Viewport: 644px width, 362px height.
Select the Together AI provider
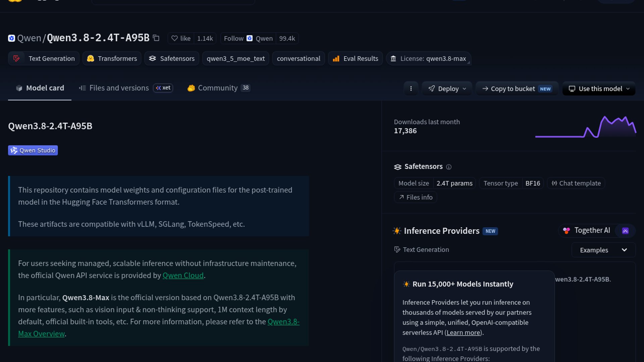(x=587, y=230)
